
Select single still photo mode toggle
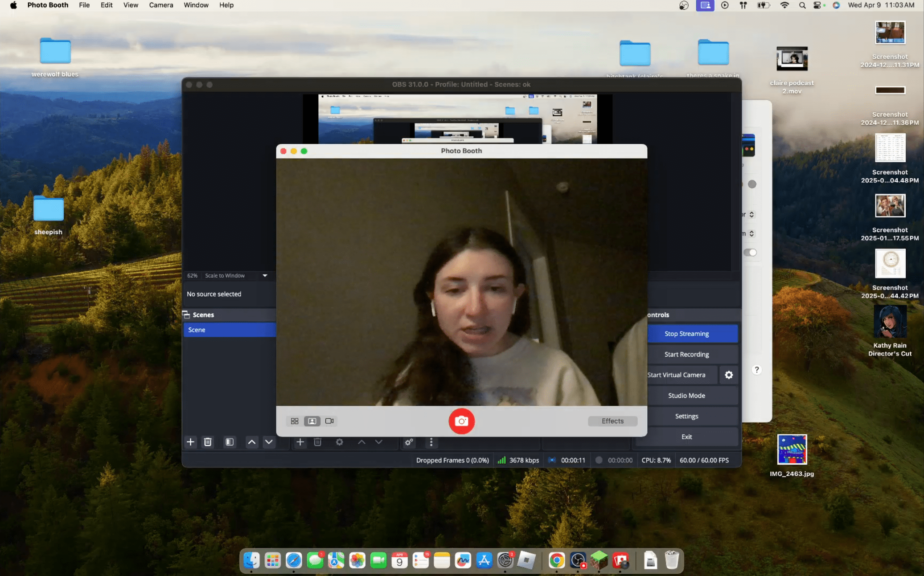click(x=312, y=421)
